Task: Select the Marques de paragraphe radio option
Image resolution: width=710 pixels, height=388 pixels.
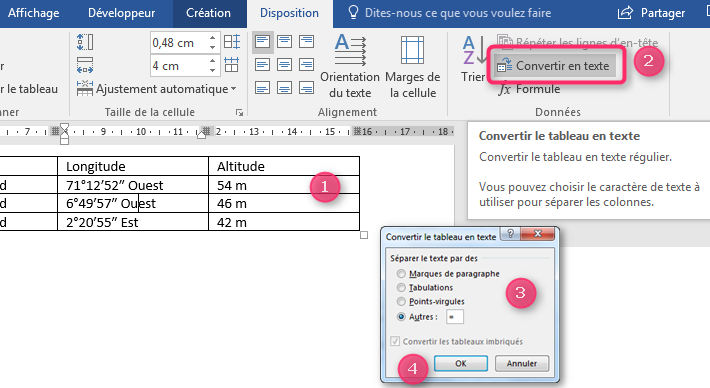Action: pos(401,273)
